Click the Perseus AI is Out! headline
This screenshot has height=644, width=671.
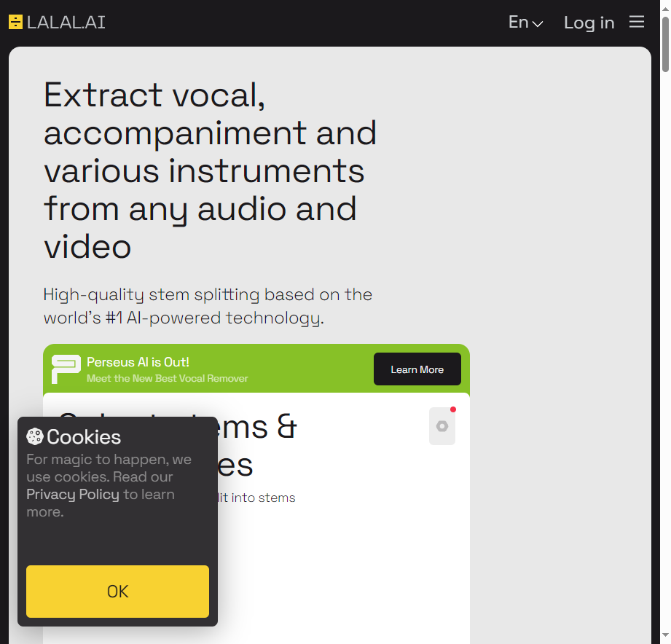tap(138, 363)
